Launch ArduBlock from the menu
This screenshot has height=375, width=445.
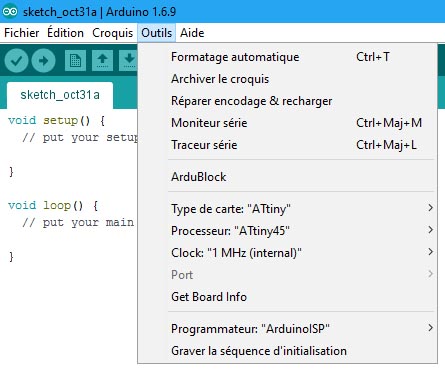pos(287,177)
